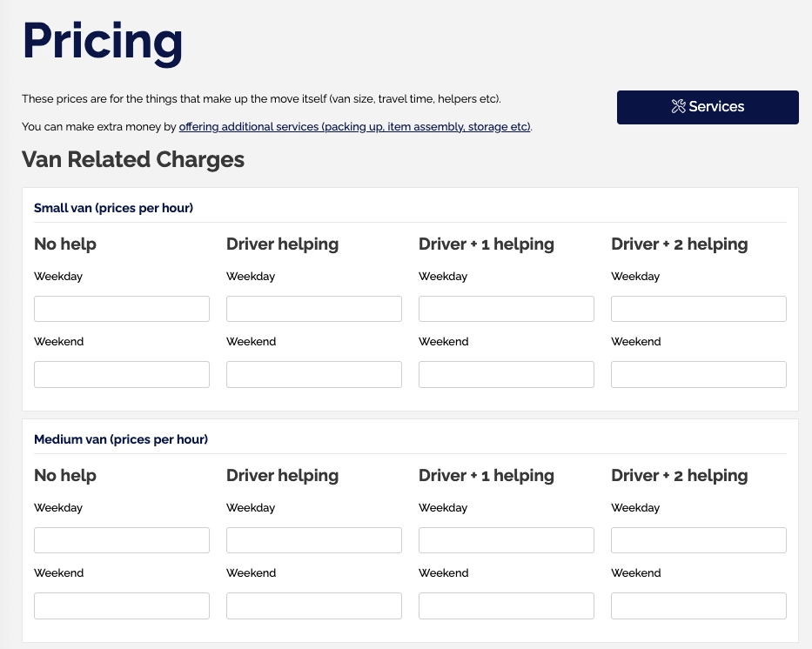Click Small van No help heading
This screenshot has height=649, width=812.
65,244
